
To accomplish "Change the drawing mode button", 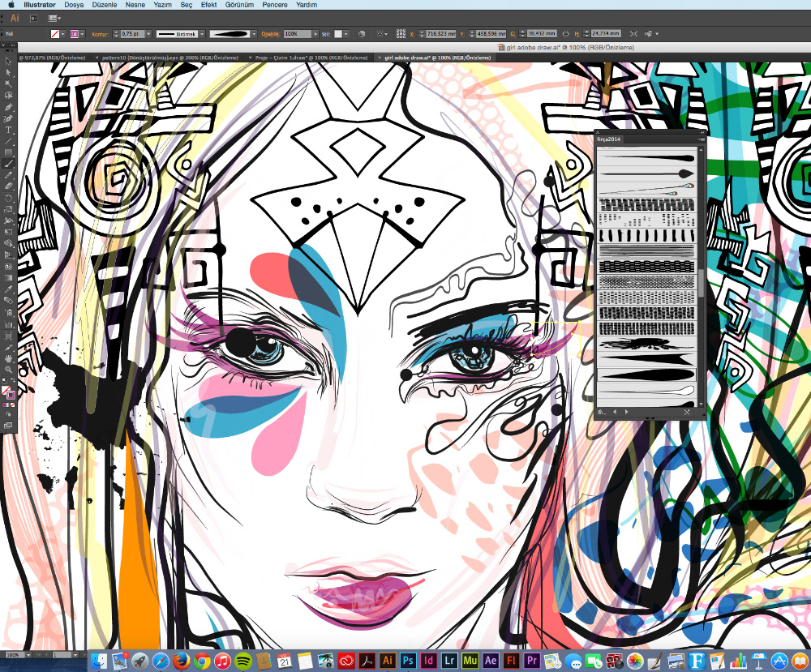I will [x=8, y=414].
